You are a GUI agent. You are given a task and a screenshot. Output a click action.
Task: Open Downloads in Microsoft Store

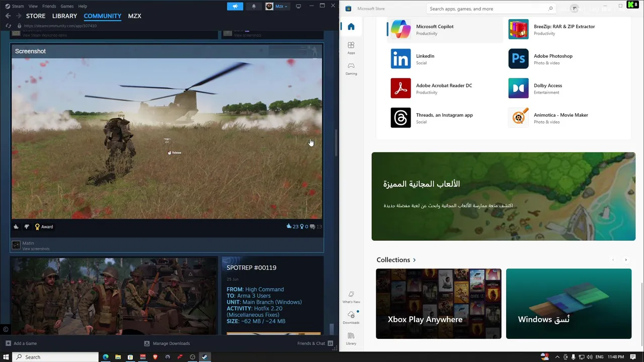pyautogui.click(x=351, y=317)
